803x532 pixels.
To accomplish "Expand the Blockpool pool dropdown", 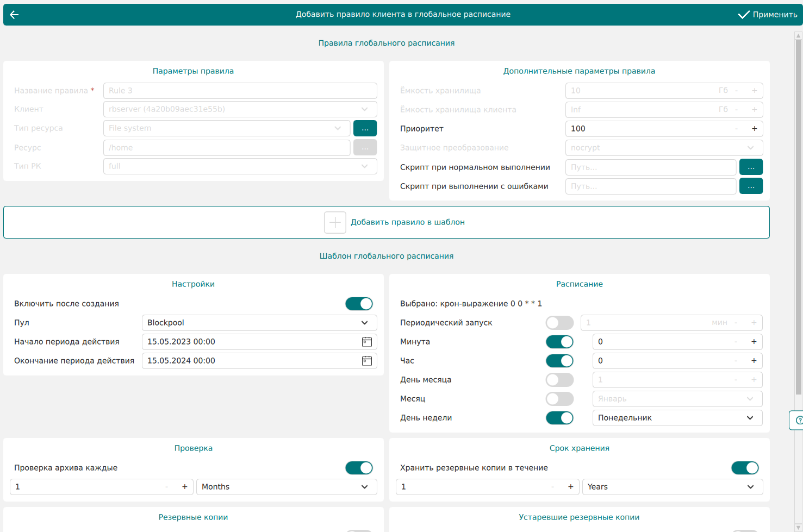I will point(259,323).
